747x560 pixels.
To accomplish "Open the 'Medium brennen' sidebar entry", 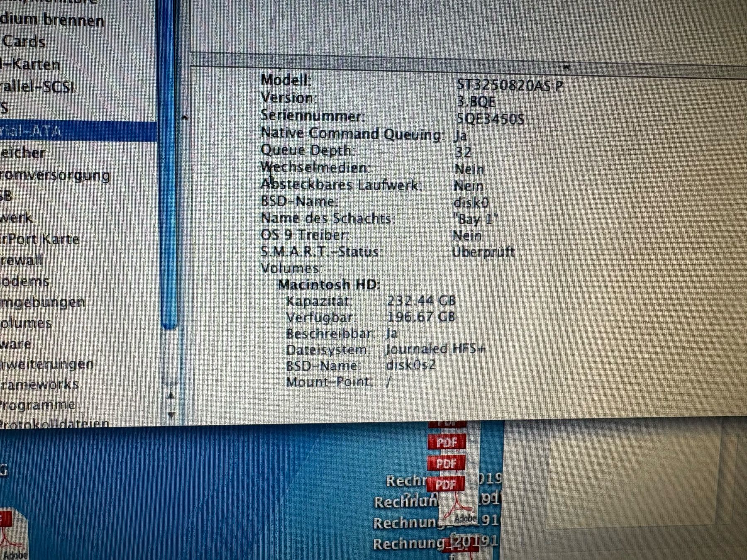I will tap(52, 20).
